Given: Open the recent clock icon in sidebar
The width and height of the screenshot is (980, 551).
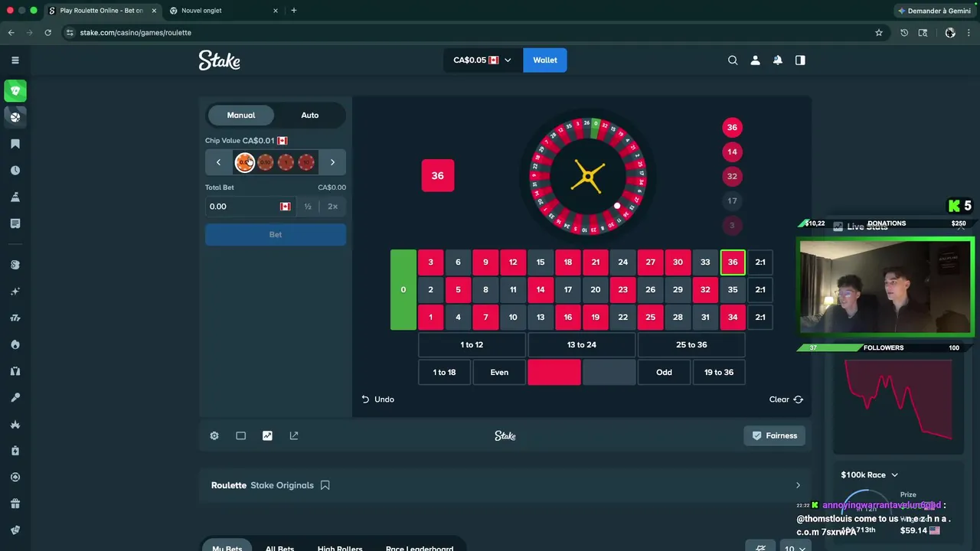Looking at the screenshot, I should pos(15,170).
